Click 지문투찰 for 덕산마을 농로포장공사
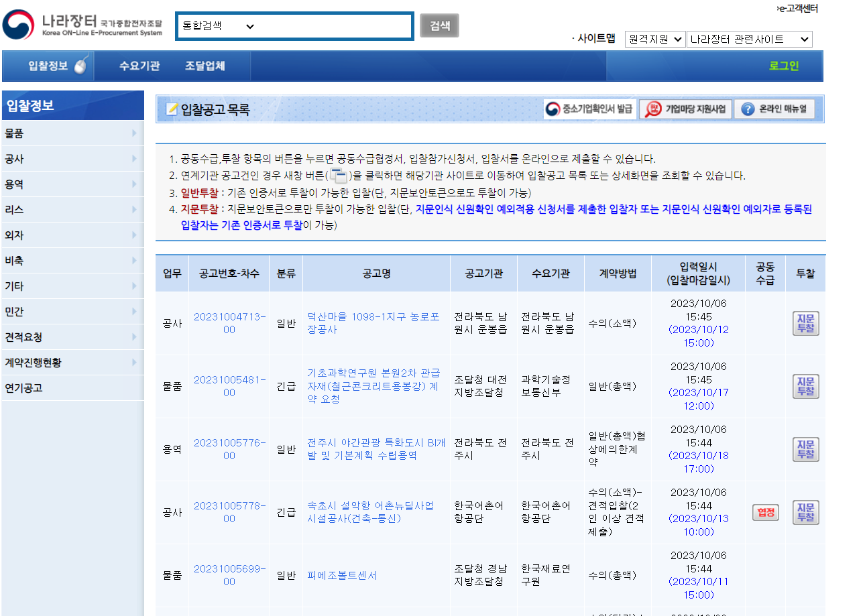865x616 pixels. pyautogui.click(x=805, y=324)
